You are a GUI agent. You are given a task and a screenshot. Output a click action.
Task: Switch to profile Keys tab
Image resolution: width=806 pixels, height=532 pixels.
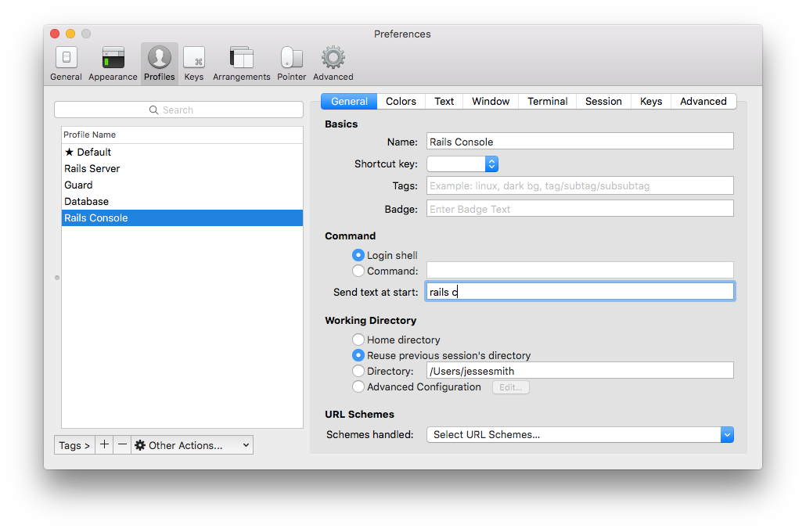(x=651, y=101)
